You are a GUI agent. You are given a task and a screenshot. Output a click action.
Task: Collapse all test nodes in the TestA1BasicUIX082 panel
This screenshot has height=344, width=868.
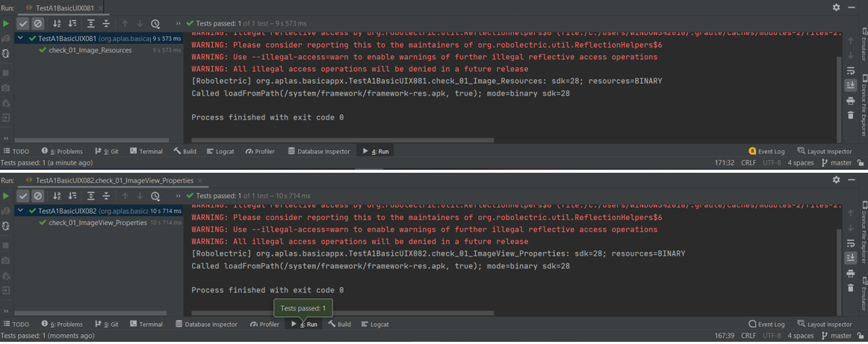[106, 196]
